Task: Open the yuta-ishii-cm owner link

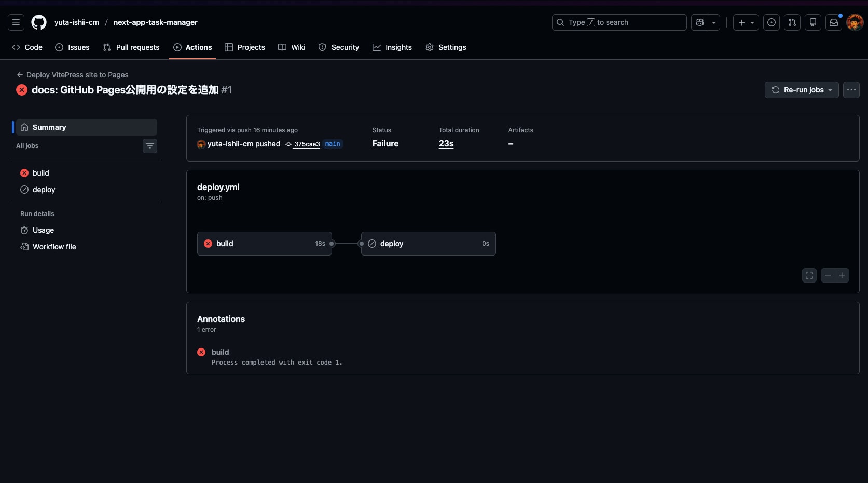Action: click(x=77, y=22)
